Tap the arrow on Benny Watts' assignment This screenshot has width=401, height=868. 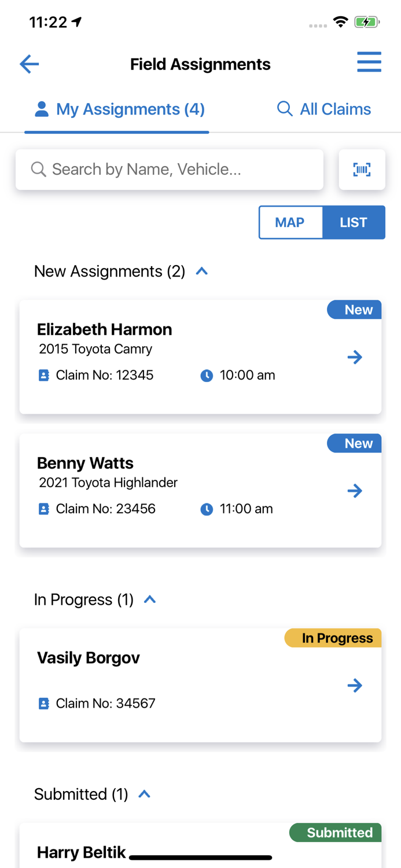pyautogui.click(x=355, y=491)
